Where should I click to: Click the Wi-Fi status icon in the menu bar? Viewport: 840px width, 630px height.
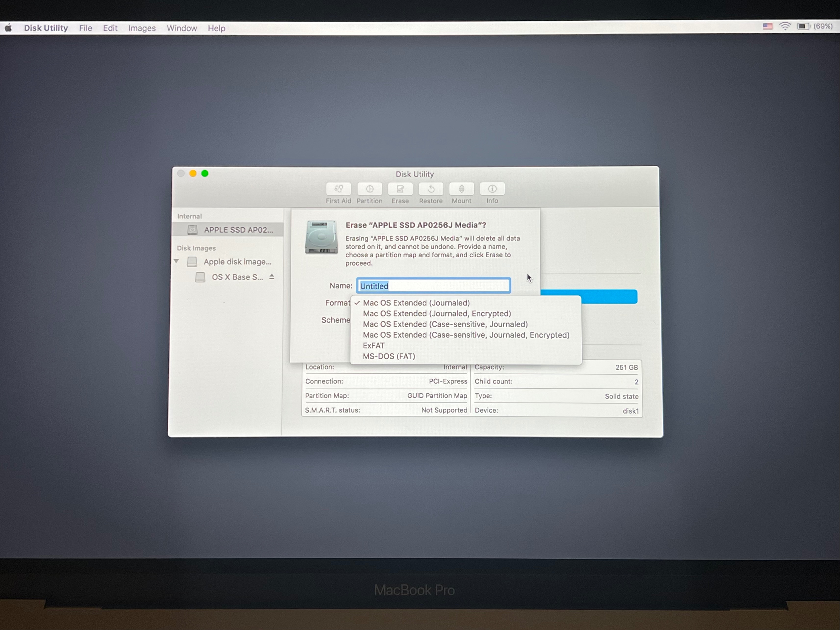(x=785, y=26)
